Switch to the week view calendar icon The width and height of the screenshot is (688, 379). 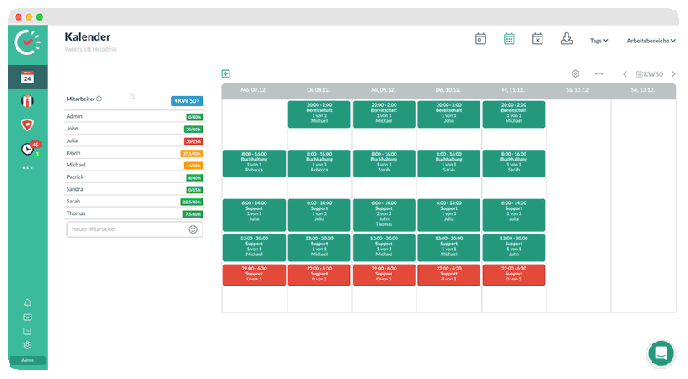coord(509,39)
